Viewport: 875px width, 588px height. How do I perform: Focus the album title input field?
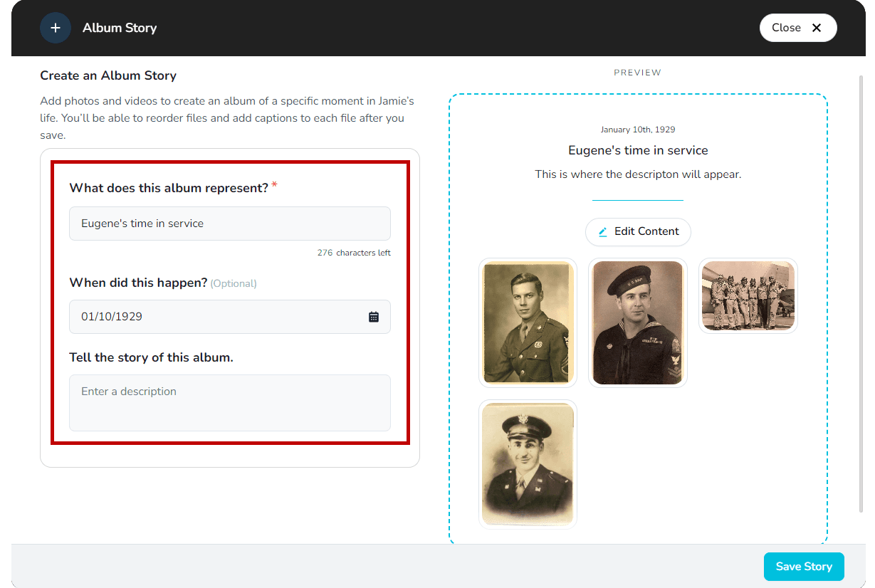229,224
